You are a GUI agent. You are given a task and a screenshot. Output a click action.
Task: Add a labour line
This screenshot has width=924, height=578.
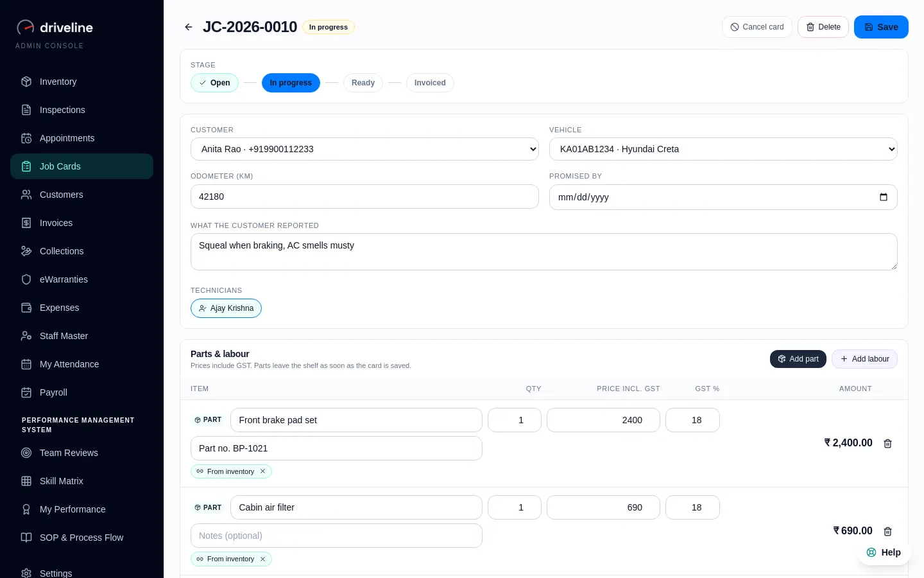tap(864, 359)
